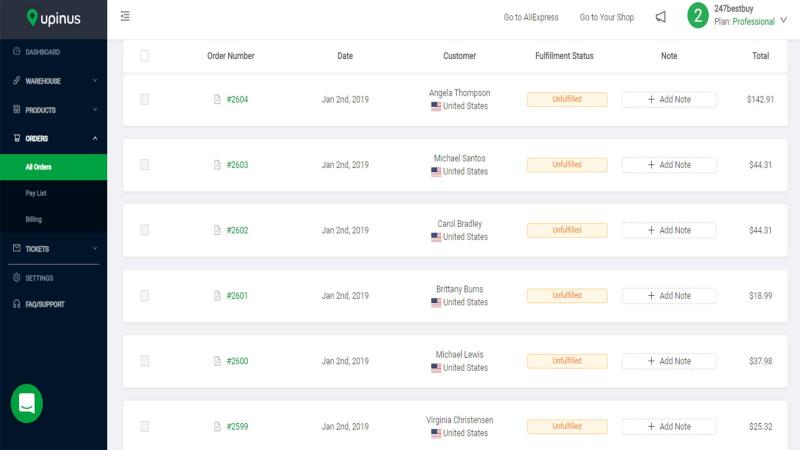
Task: Follow the Go to AliExpress link
Action: [531, 17]
